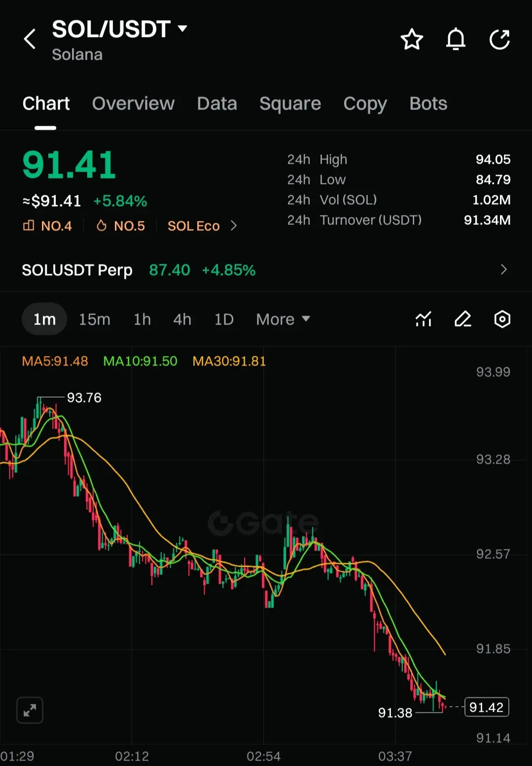Open the Square tab
This screenshot has width=532, height=766.
coord(290,104)
